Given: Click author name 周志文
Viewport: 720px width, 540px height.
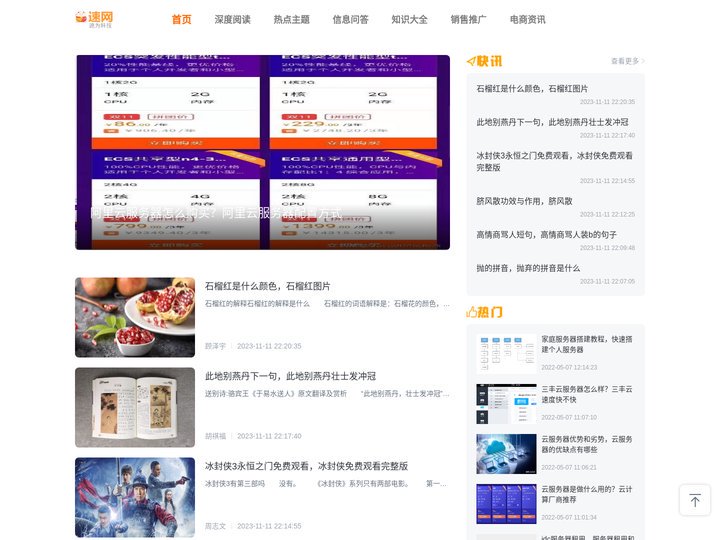Looking at the screenshot, I should pos(215,526).
